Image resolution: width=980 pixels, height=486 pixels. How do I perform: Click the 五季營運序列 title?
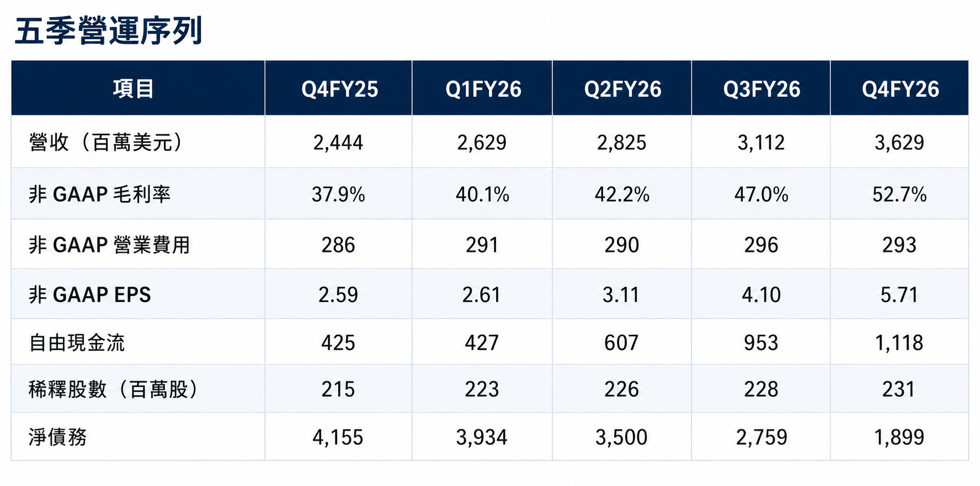pyautogui.click(x=108, y=31)
